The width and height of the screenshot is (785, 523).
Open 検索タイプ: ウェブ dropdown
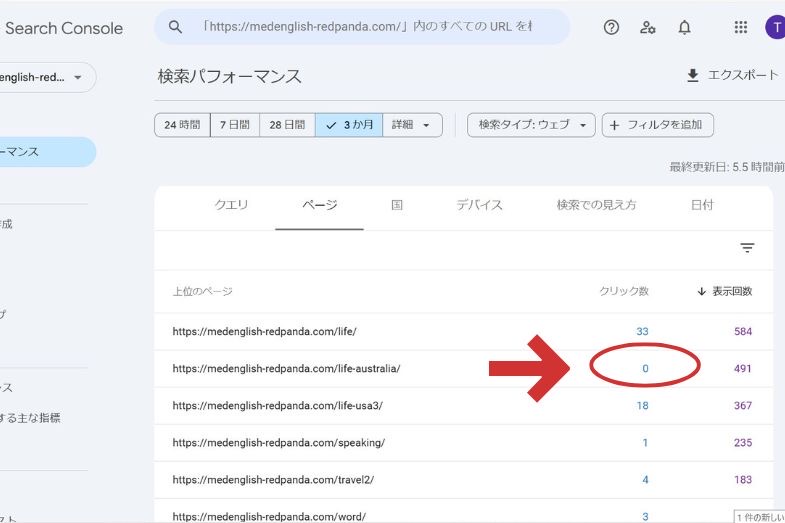click(531, 125)
